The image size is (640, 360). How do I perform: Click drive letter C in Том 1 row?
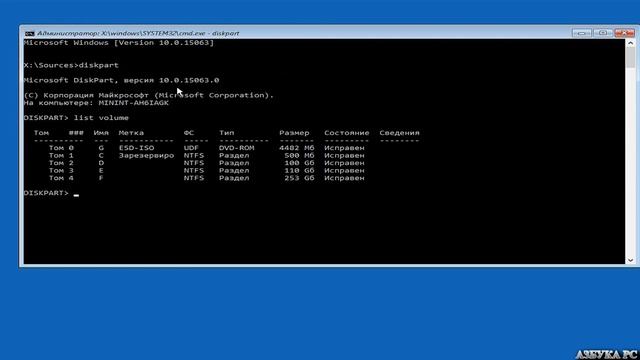click(101, 156)
